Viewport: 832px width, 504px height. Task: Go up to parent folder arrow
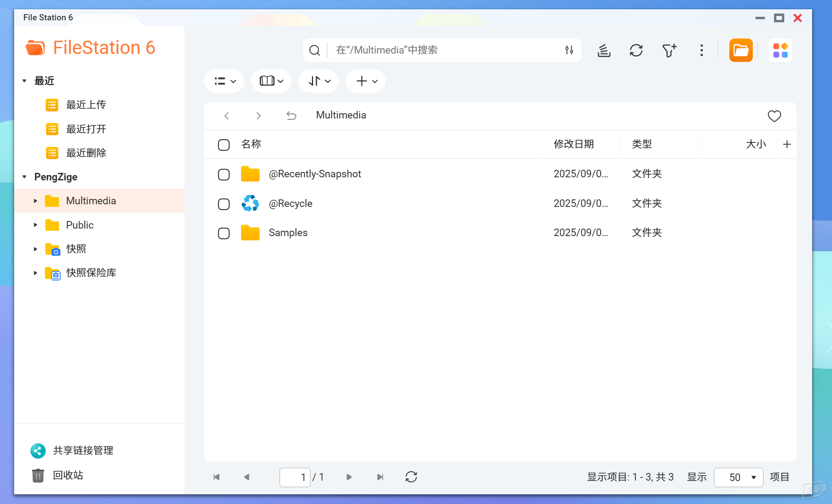tap(291, 116)
